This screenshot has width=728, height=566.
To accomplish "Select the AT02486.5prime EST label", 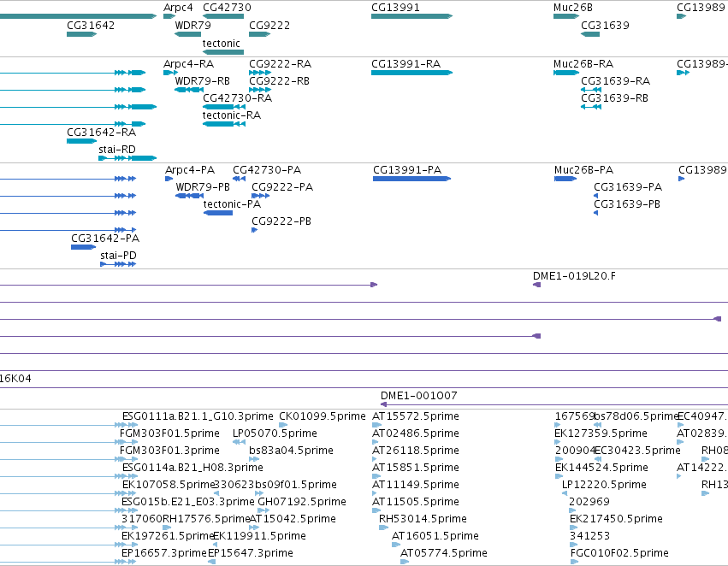I will pyautogui.click(x=416, y=433).
